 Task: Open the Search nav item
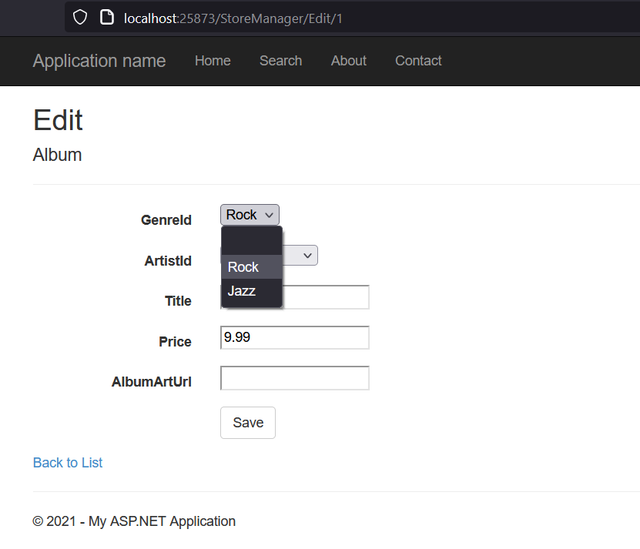pyautogui.click(x=281, y=61)
